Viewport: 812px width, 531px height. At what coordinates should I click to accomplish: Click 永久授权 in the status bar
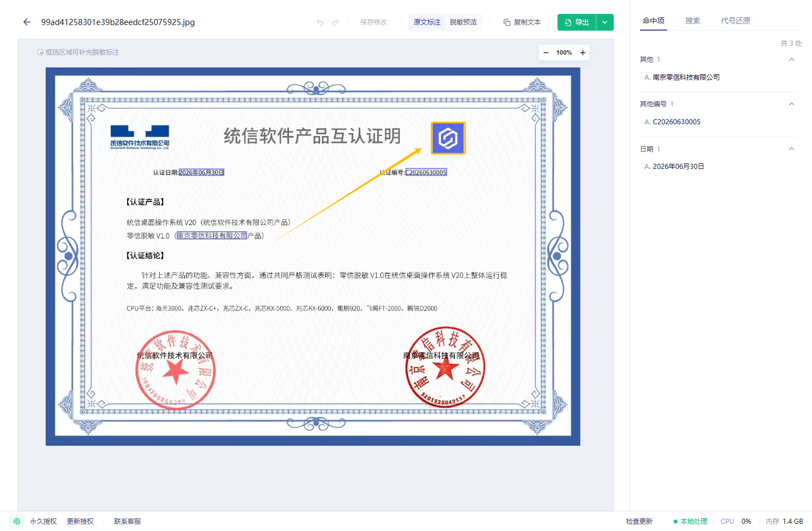43,522
